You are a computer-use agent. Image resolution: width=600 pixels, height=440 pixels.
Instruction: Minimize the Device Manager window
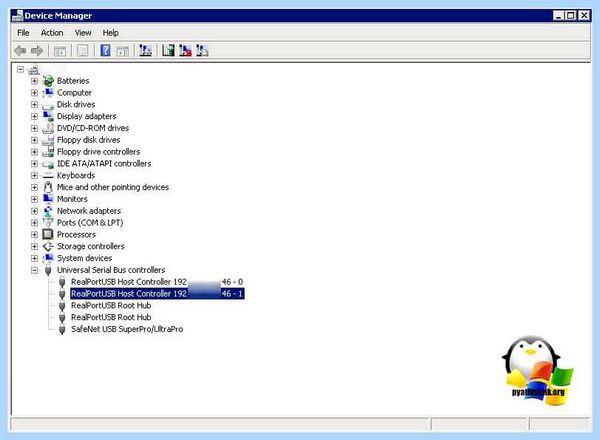559,16
